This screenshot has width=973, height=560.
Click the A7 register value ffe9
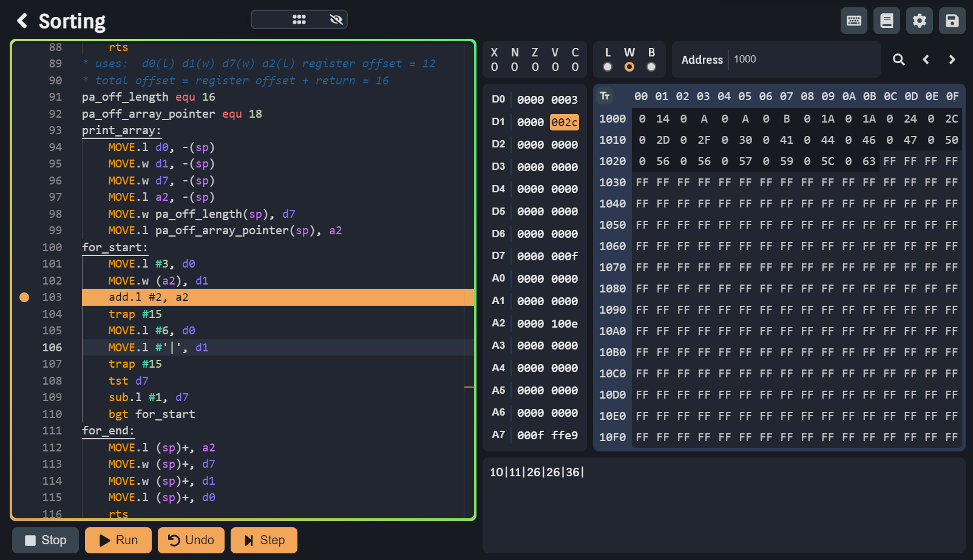coord(564,436)
